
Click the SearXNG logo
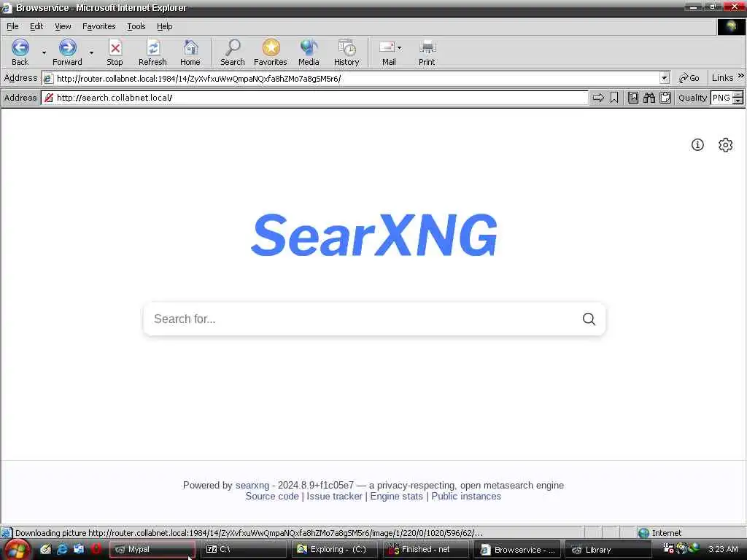[374, 236]
